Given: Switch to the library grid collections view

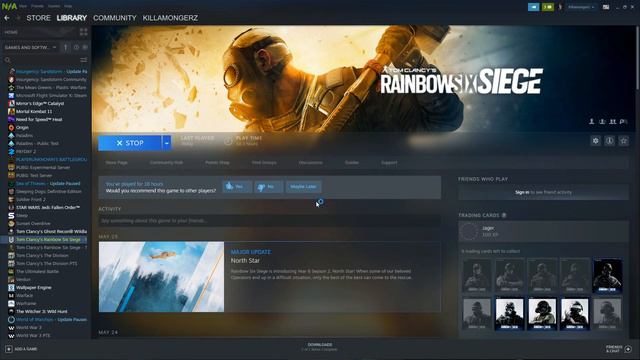Looking at the screenshot, I should click(x=84, y=32).
